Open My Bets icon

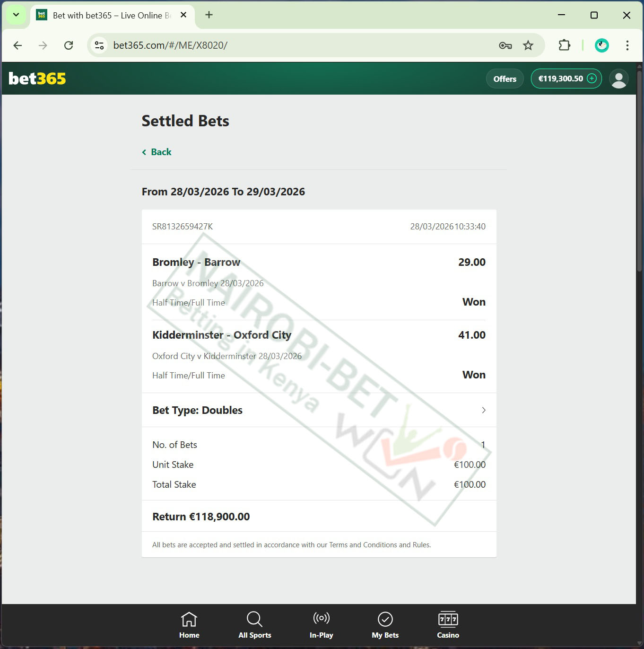point(385,619)
